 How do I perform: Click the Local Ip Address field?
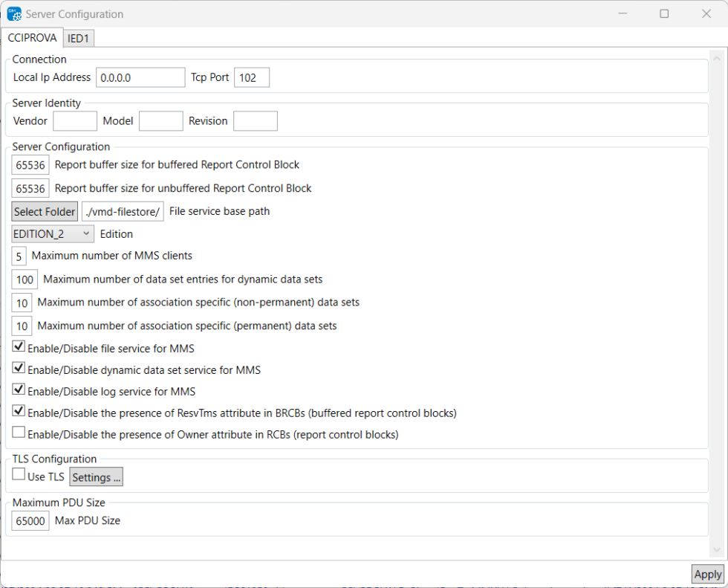click(x=140, y=77)
